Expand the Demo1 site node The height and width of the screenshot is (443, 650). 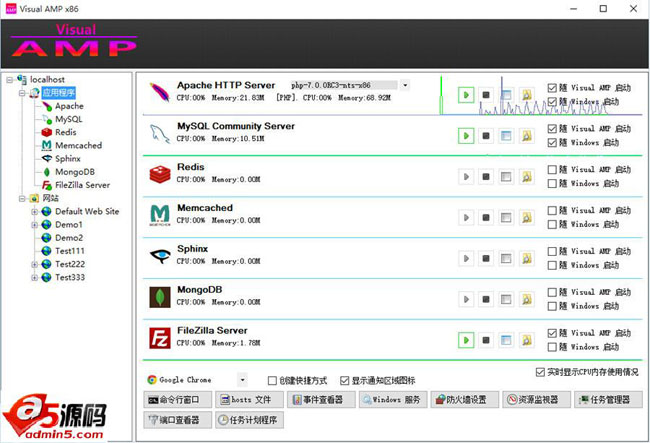[x=35, y=225]
